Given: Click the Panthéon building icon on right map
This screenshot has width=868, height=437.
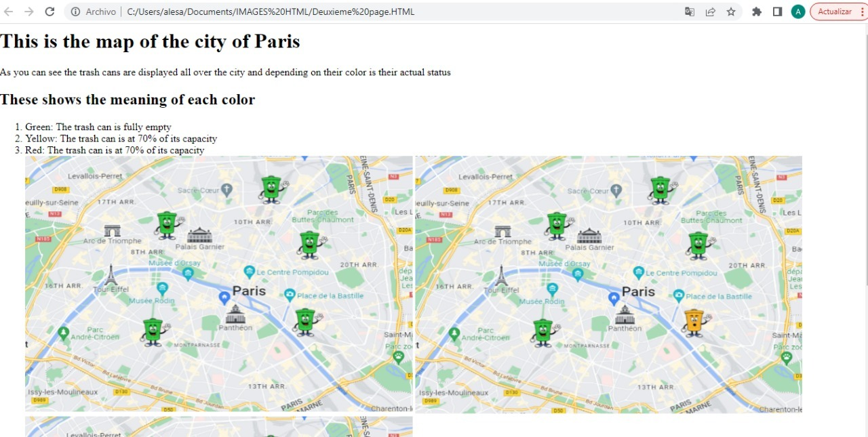Looking at the screenshot, I should (x=625, y=315).
